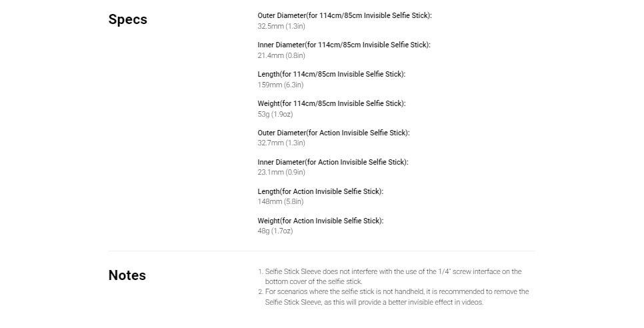This screenshot has width=644, height=328.
Task: Select Weight label for Action Invisible Selfie Stick
Action: coord(321,221)
